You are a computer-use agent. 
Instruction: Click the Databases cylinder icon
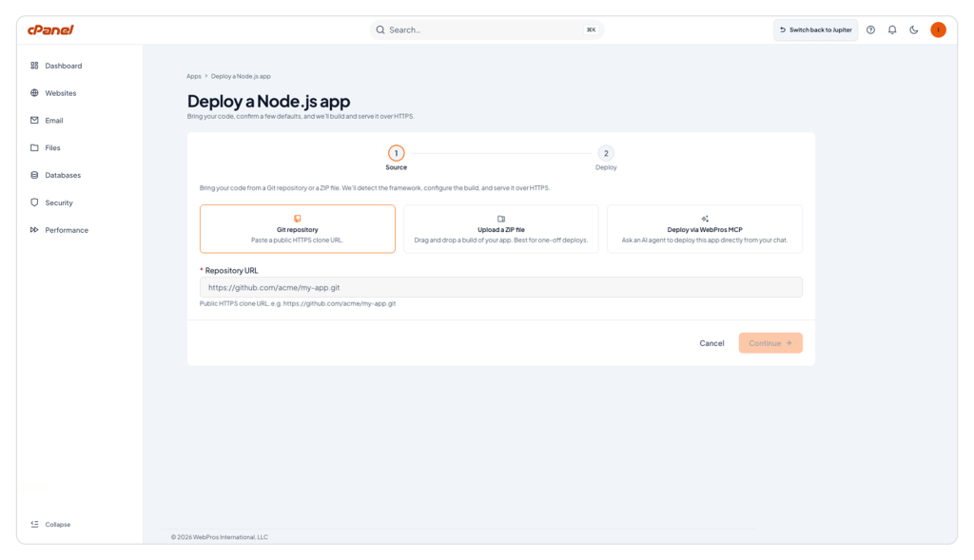34,175
